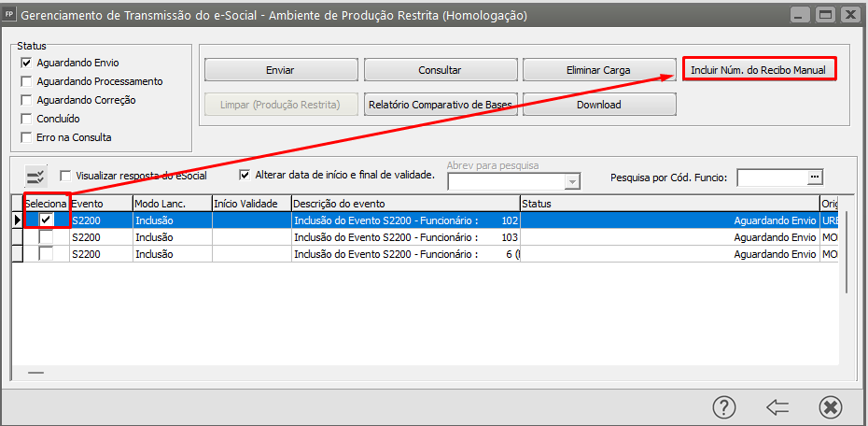Uncheck Aguardando Envio status filter
Image resolution: width=868 pixels, height=426 pixels.
pos(25,63)
